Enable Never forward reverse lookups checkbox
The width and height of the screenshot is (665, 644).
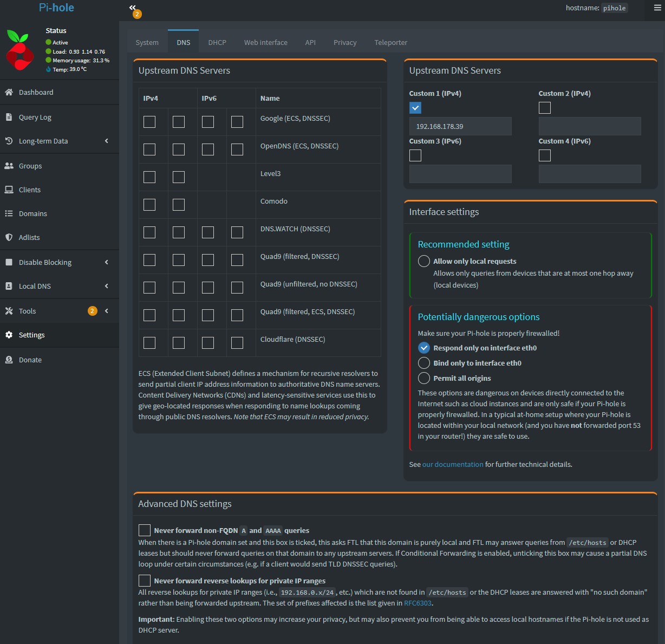(145, 581)
